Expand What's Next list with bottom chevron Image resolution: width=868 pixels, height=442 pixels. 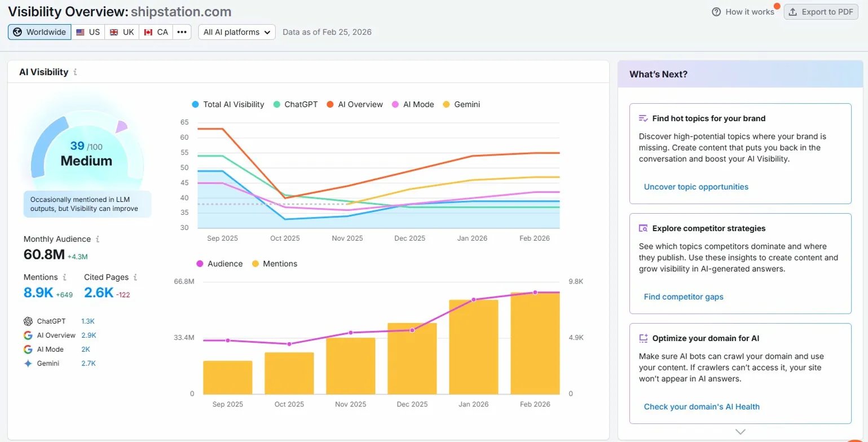(741, 432)
